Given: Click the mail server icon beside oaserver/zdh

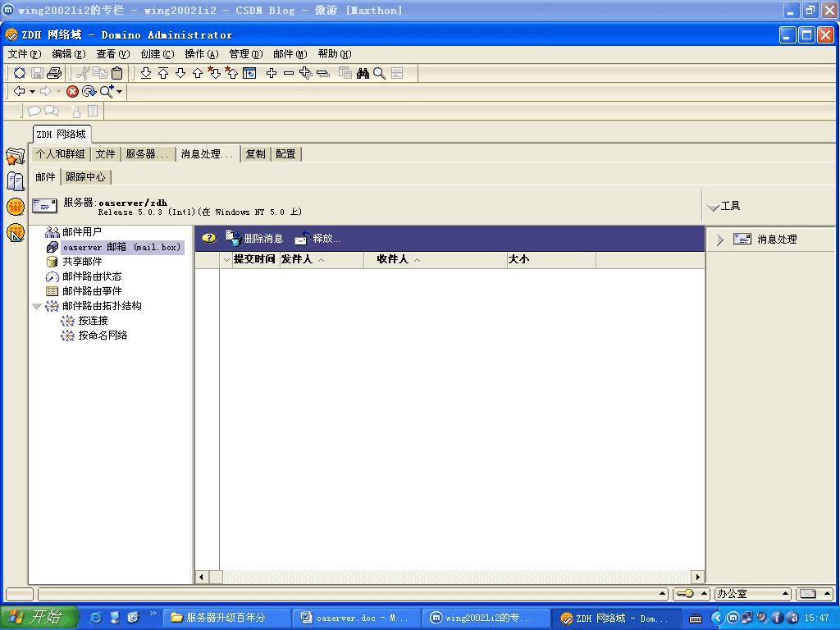Looking at the screenshot, I should [x=44, y=206].
